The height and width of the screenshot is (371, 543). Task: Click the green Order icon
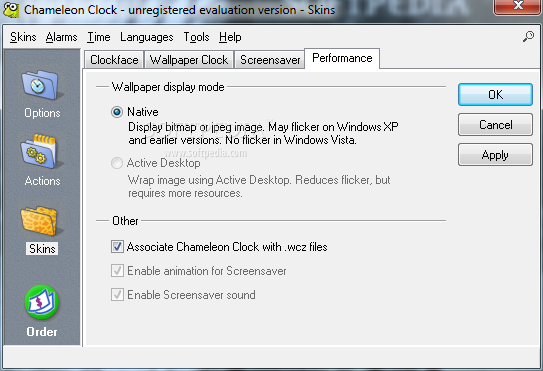click(x=42, y=302)
